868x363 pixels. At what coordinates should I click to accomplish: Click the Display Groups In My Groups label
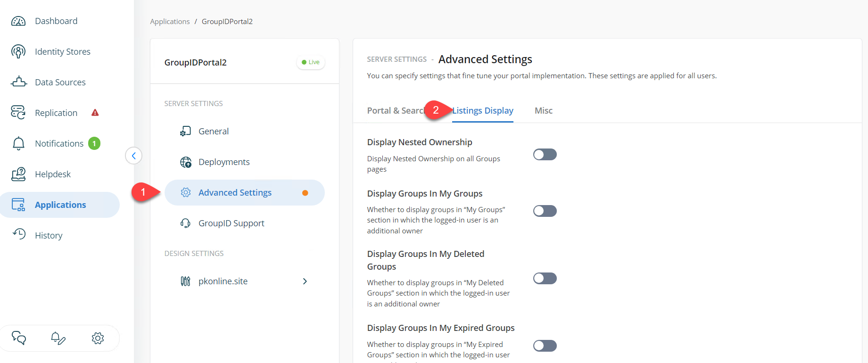coord(425,194)
